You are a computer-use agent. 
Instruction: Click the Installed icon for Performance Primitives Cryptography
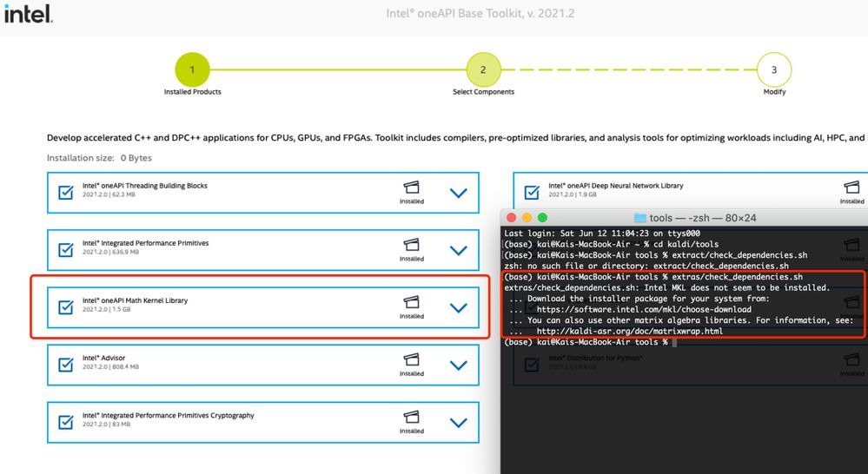tap(412, 417)
